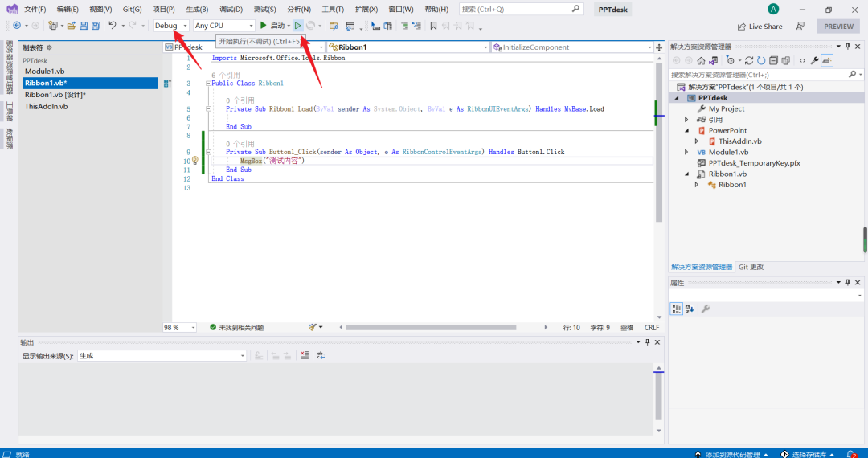Save the current file with save icon
The width and height of the screenshot is (868, 458).
point(84,26)
